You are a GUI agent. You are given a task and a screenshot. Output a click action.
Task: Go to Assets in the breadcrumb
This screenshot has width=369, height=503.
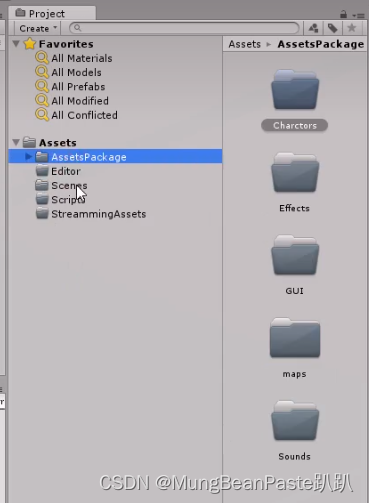pyautogui.click(x=244, y=44)
